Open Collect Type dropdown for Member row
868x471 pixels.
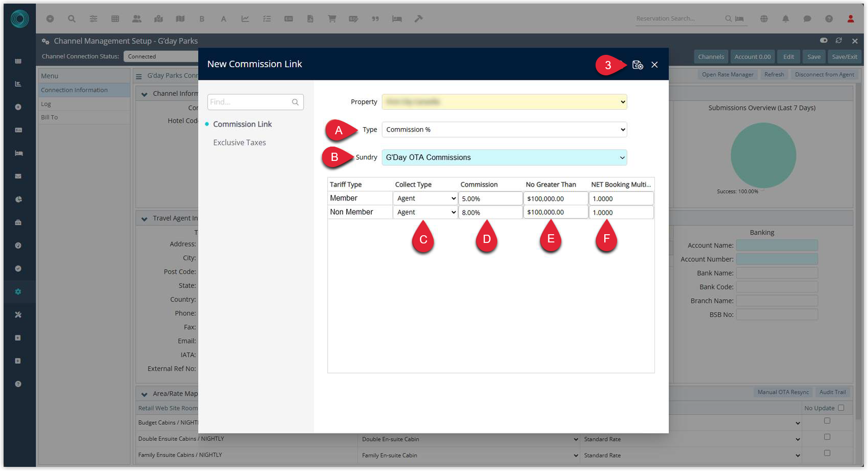pos(425,198)
